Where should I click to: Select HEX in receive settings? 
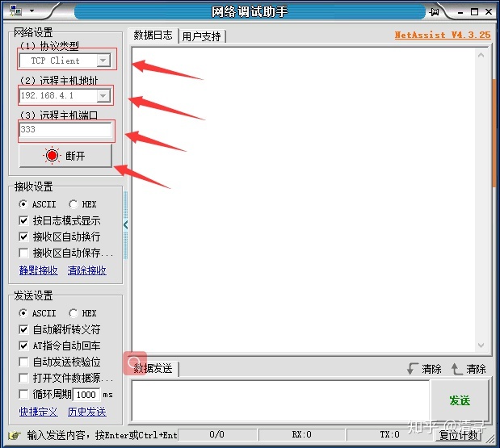pyautogui.click(x=82, y=204)
